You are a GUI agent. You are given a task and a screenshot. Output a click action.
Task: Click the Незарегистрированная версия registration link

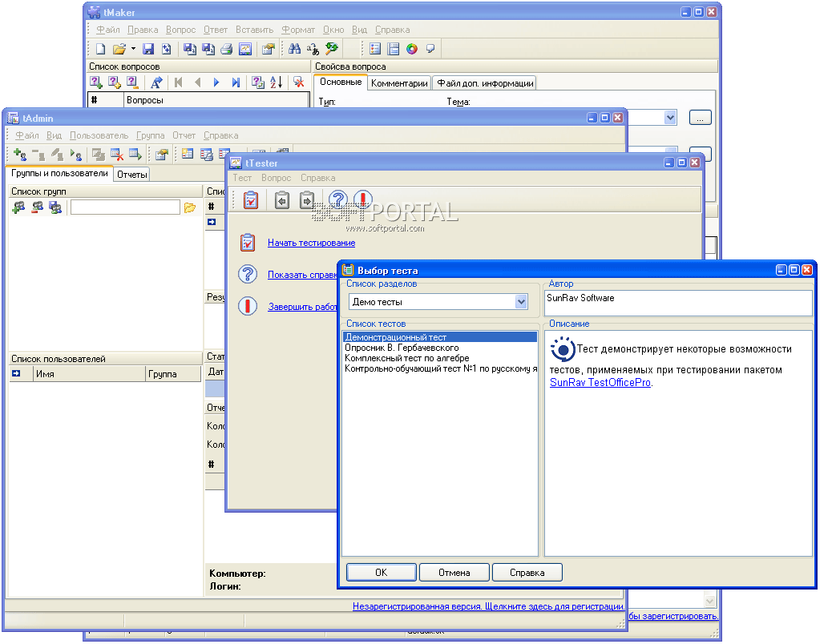point(489,606)
